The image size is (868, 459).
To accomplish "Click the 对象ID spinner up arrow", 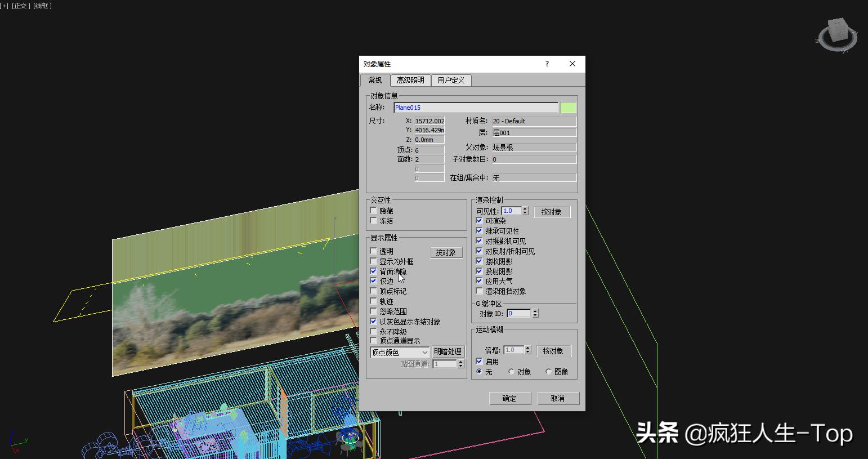I will [535, 310].
